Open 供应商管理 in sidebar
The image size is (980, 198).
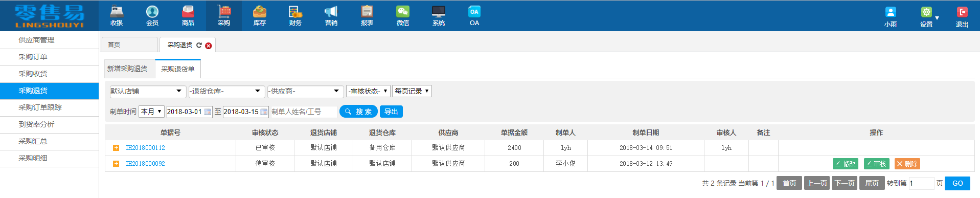(49, 40)
